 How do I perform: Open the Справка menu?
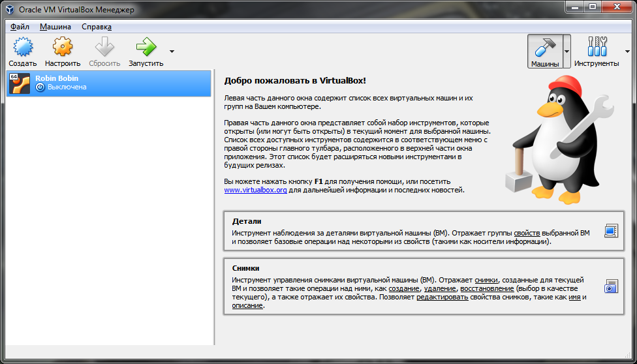pyautogui.click(x=97, y=27)
